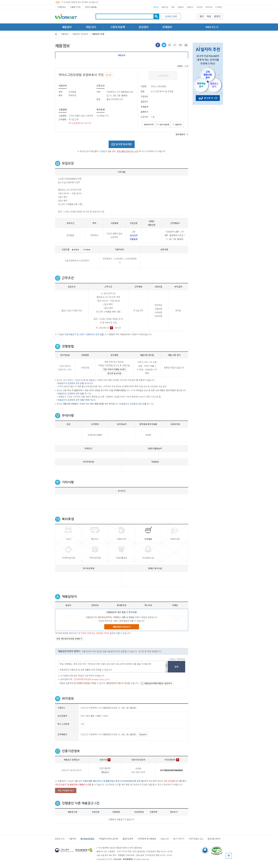Click the 고용노동부 logo in footer
278x868 pixels.
point(64,850)
